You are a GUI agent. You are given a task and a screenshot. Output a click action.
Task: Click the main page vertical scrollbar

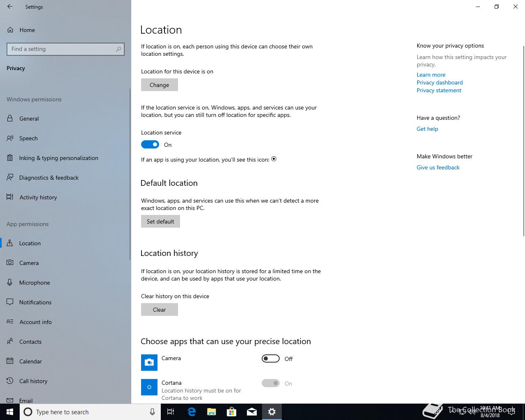[x=523, y=141]
